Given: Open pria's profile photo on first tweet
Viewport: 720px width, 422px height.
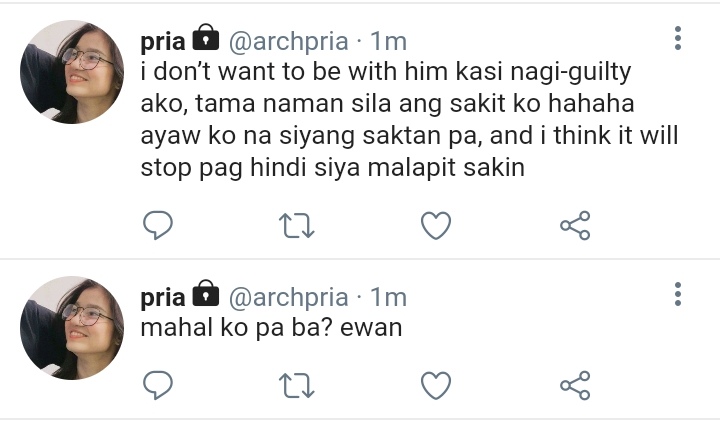Looking at the screenshot, I should [x=72, y=72].
